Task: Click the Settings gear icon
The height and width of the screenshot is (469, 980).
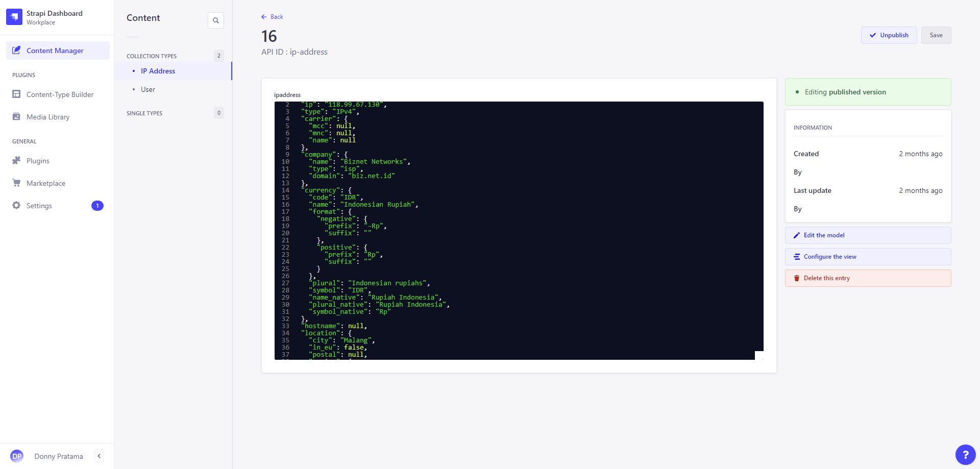Action: 16,206
